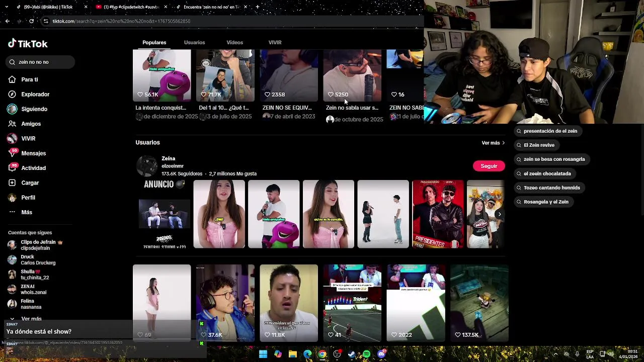This screenshot has height=362, width=644.
Task: Open the video with 137.5K likes
Action: (479, 303)
